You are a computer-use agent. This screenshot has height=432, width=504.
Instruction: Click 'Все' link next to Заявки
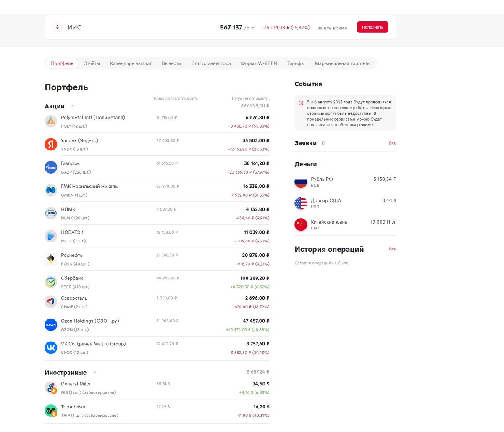[x=393, y=143]
